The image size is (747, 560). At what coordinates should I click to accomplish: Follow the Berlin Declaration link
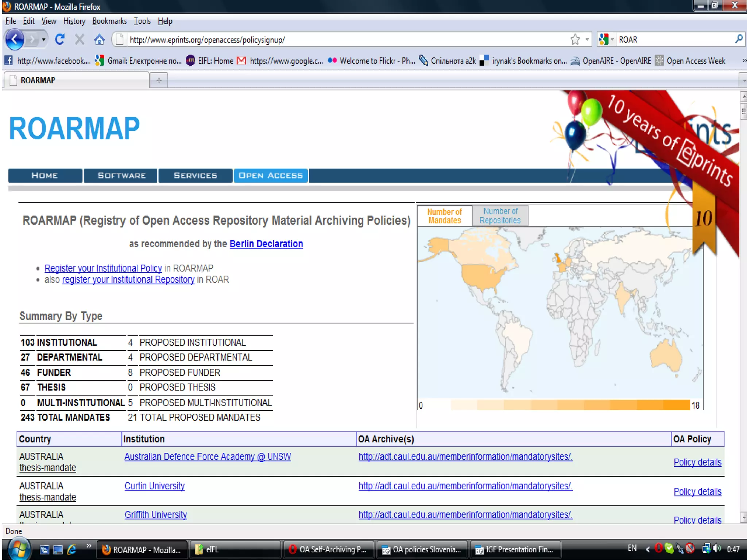266,244
